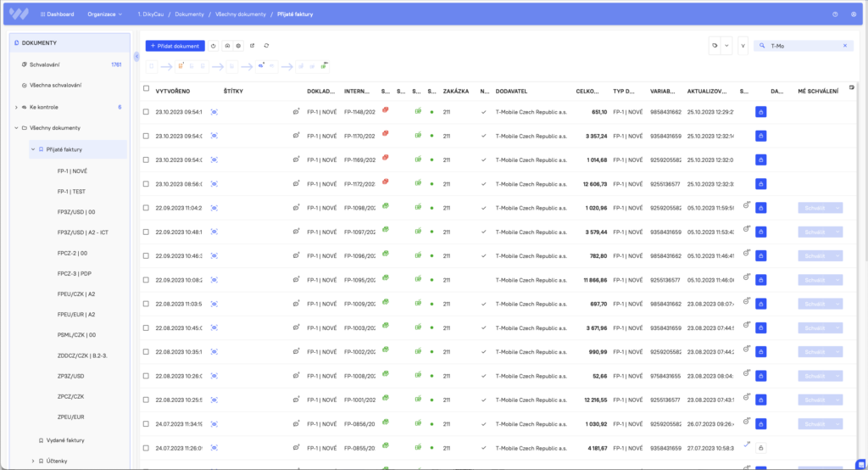This screenshot has width=868, height=470.
Task: Click the export icon beside the settings gear
Action: coord(252,46)
